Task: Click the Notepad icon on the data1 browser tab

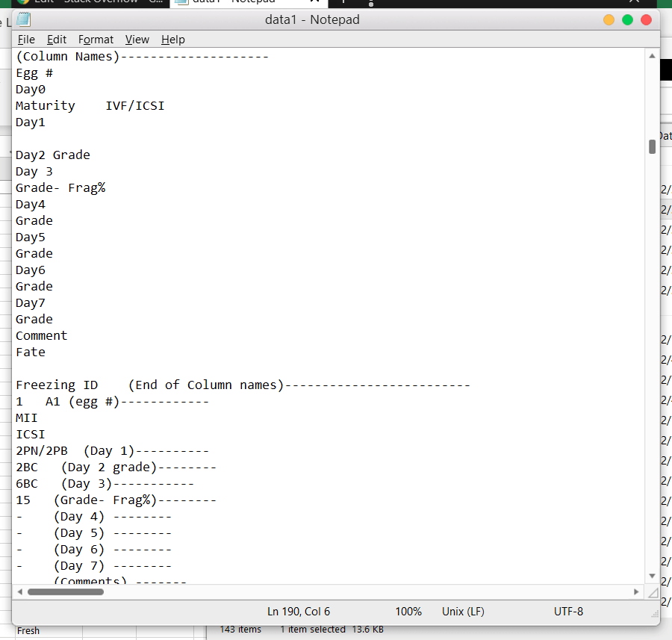Action: click(181, 2)
